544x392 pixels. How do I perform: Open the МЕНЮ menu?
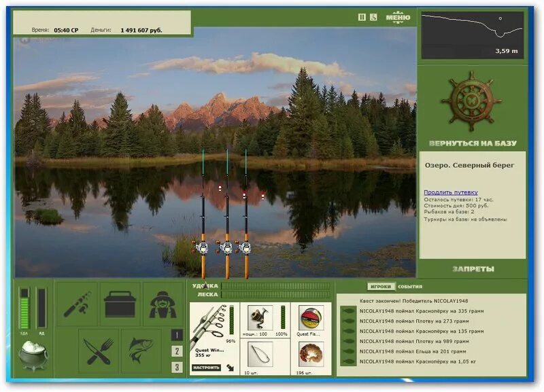point(398,18)
